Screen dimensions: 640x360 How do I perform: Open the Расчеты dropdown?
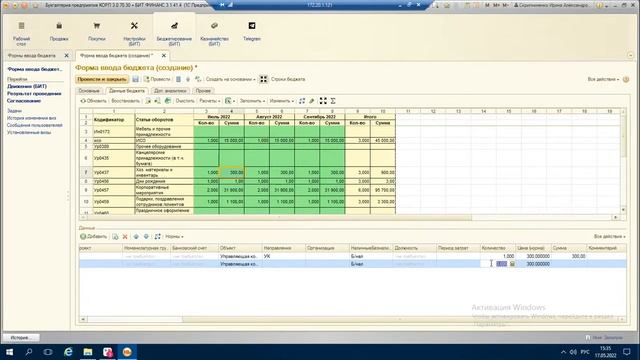point(210,101)
